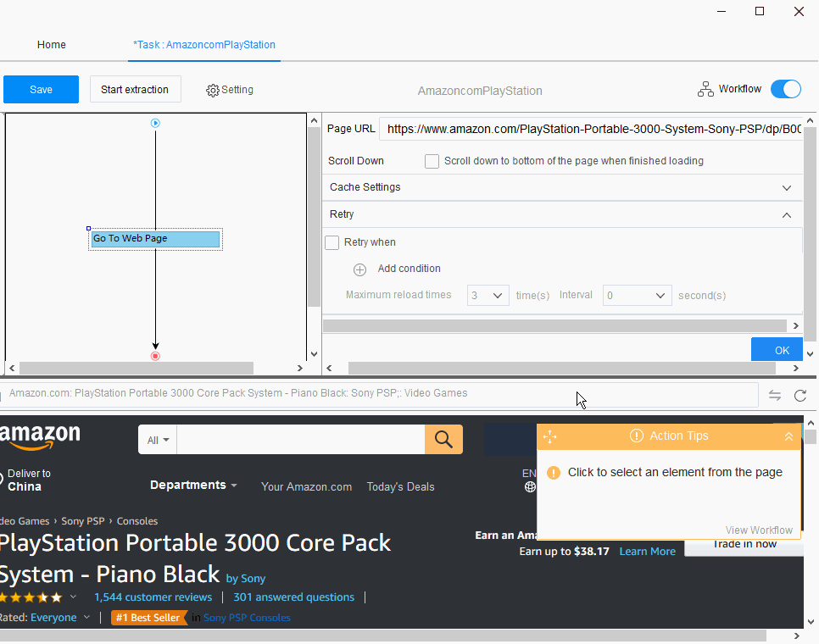Click the Workflow diagram icon
This screenshot has width=819, height=644.
coord(705,89)
